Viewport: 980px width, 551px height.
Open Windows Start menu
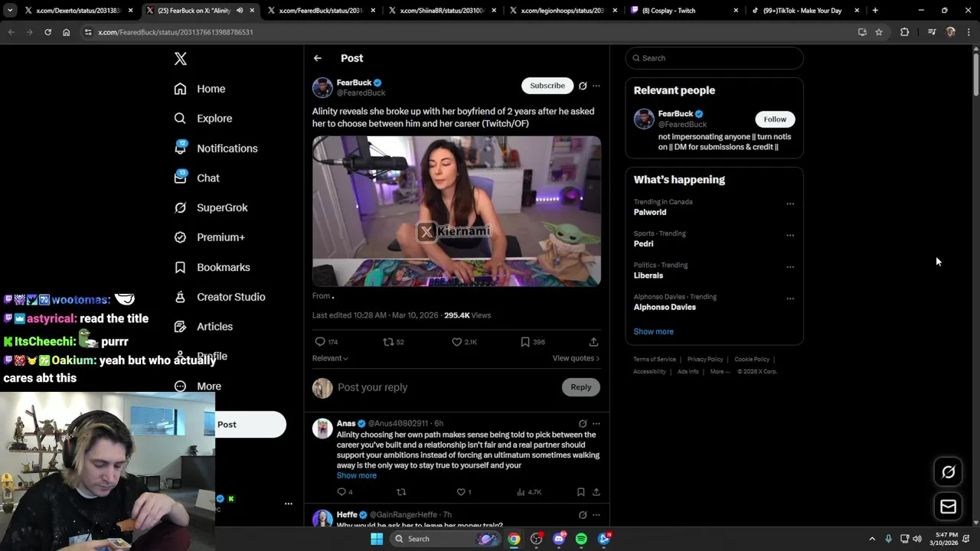(x=376, y=539)
